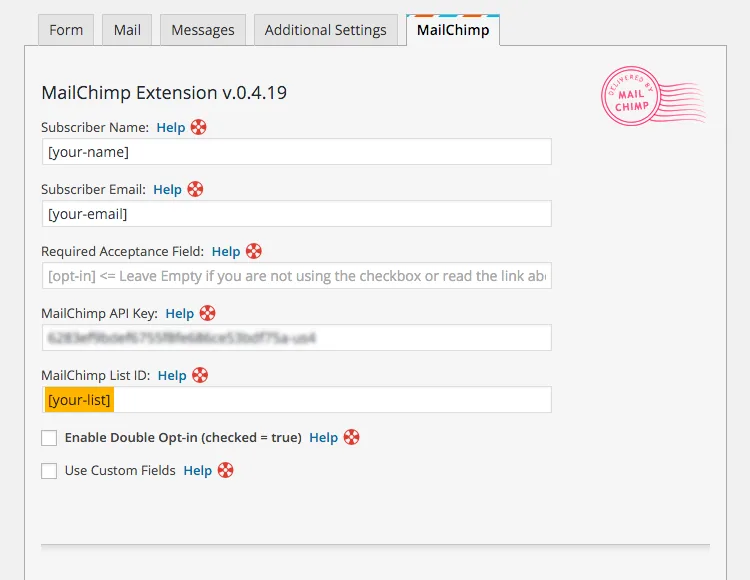Screen dimensions: 750x580
Task: Click the MailChimp postage stamp logo
Action: pos(633,97)
